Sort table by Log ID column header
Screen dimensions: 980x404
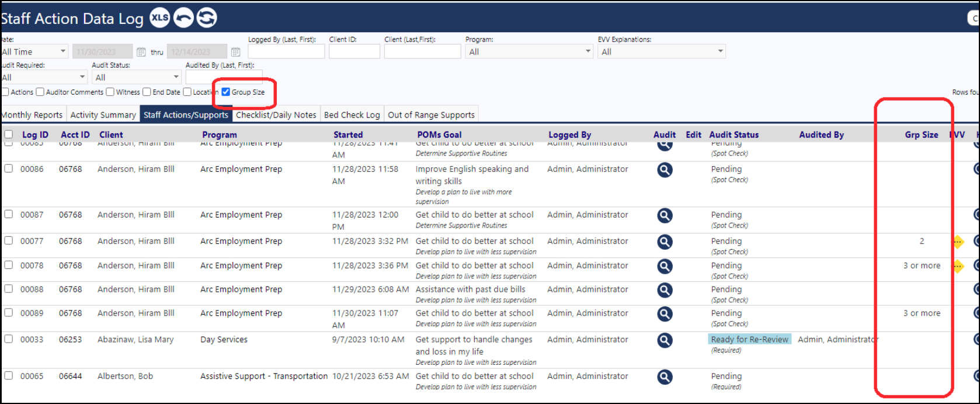pyautogui.click(x=35, y=135)
